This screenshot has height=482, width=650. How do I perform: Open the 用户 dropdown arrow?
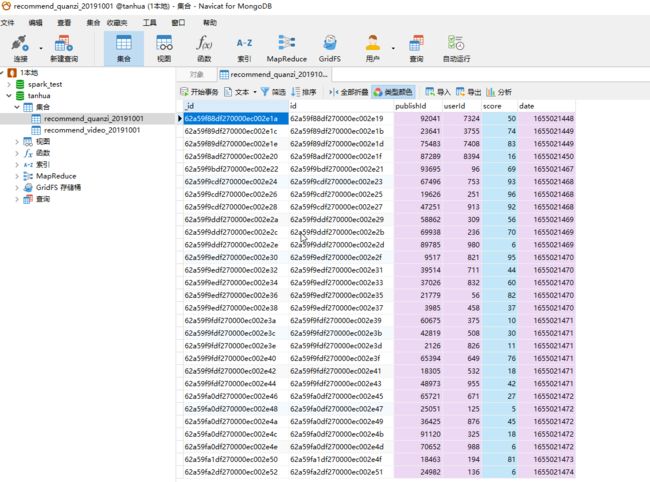coord(393,48)
